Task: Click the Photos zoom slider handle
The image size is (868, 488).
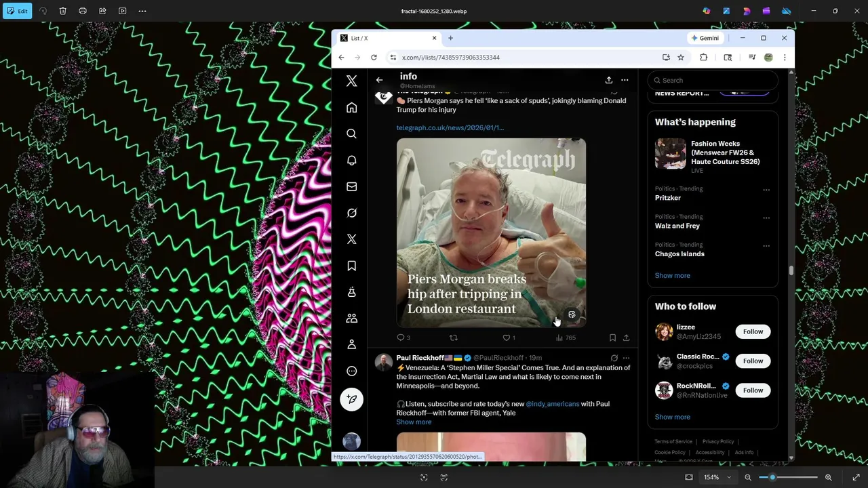Action: coord(772,477)
